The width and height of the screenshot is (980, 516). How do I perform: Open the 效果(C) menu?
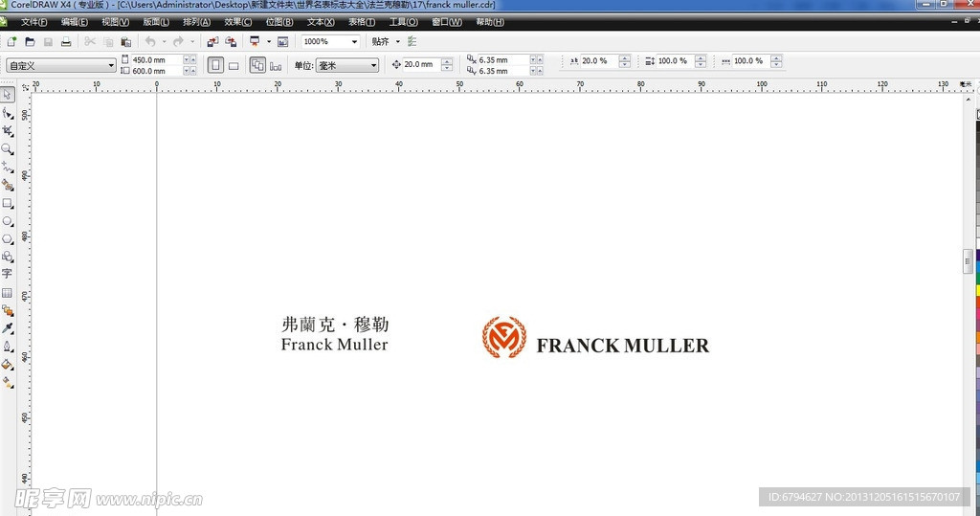[x=238, y=22]
